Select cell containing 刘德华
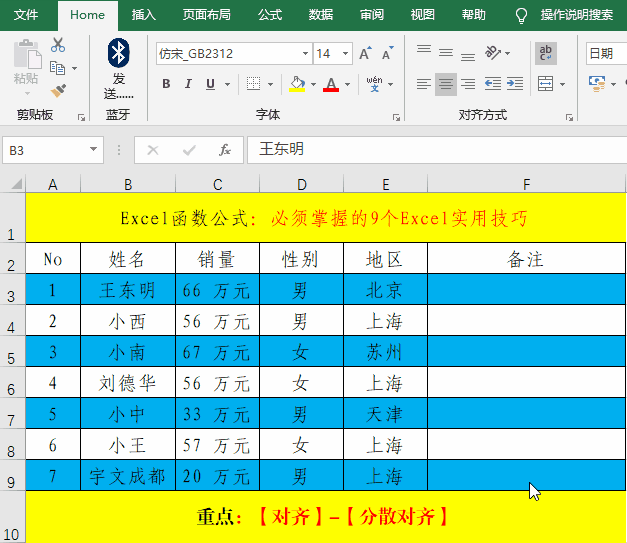This screenshot has height=543, width=627. tap(128, 383)
